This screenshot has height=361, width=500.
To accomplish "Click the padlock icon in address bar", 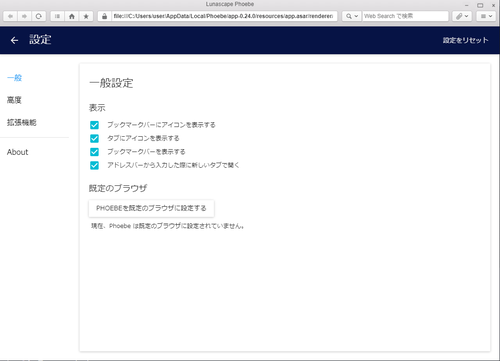I will point(105,16).
